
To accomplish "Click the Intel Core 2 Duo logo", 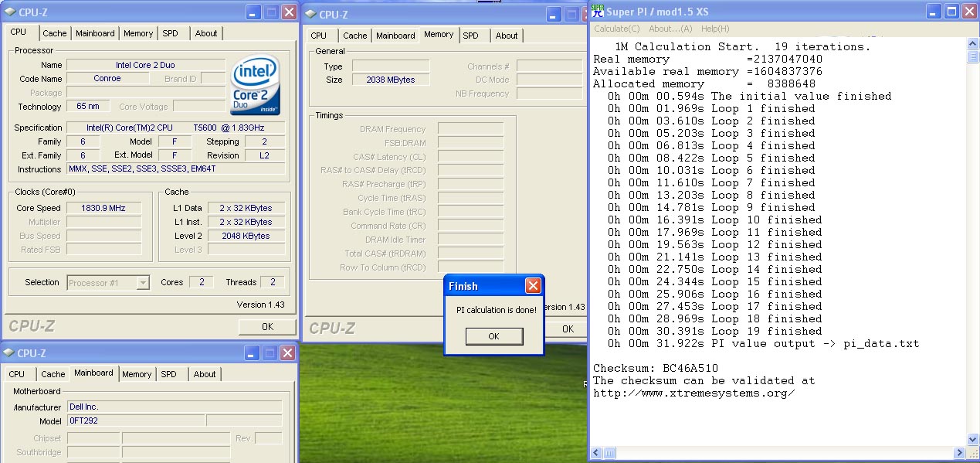I will point(255,84).
